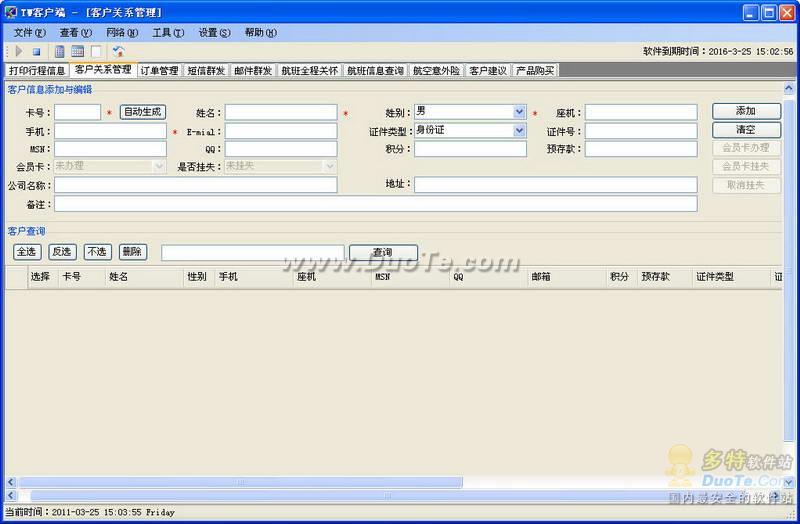Screen dimensions: 800x524
Task: Switch to the 短信群发 tab
Action: click(x=206, y=70)
